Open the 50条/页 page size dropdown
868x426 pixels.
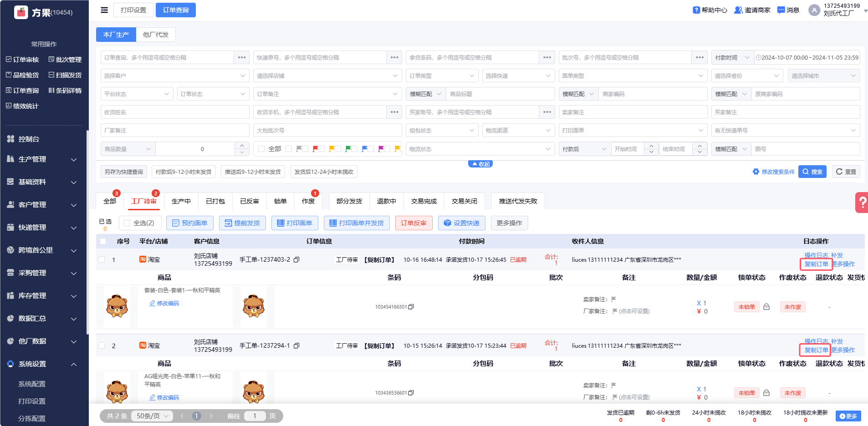tap(152, 416)
